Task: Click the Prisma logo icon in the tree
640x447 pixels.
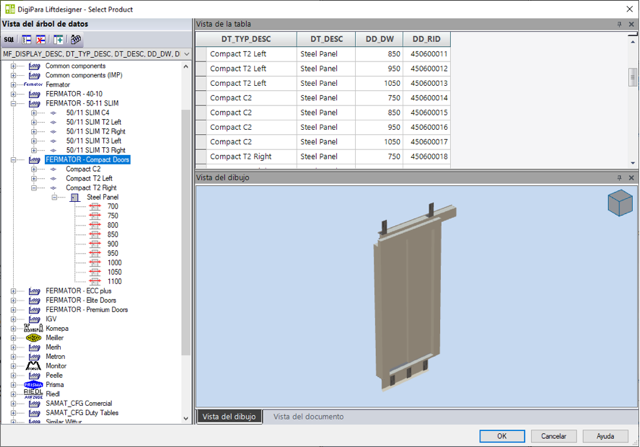Action: (33, 385)
